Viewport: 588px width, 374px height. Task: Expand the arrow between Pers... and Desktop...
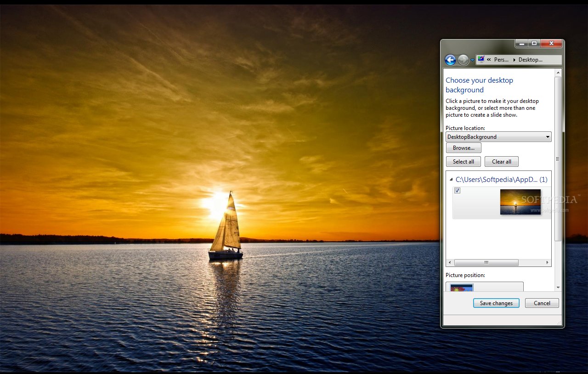[514, 60]
